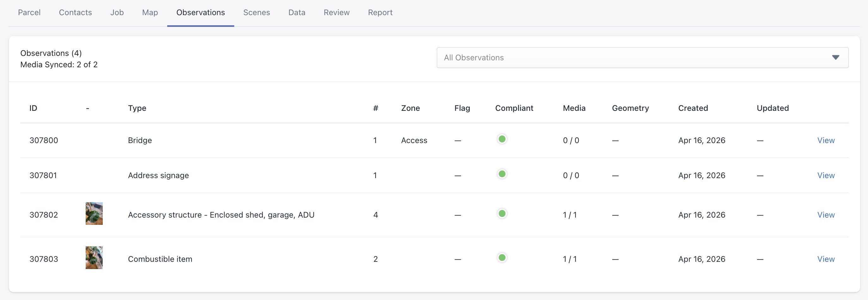View the Bridge observation 307800
Image resolution: width=868 pixels, height=300 pixels.
(826, 141)
